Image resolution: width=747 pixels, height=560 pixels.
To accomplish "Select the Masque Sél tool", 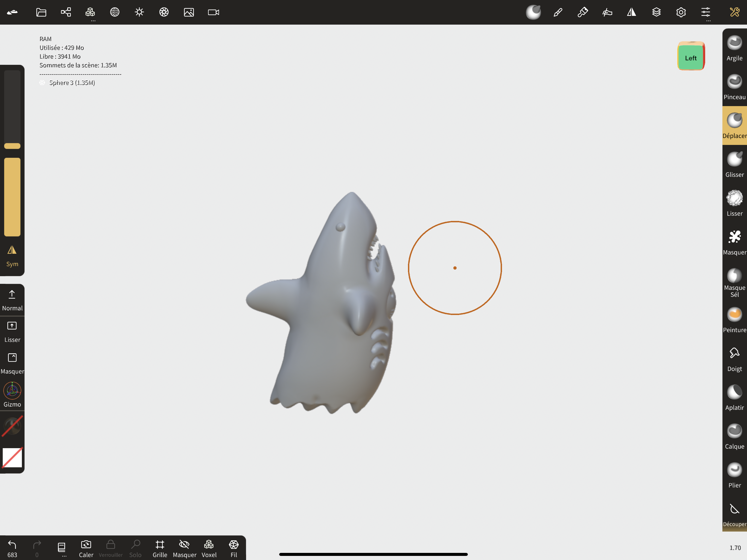I will tap(734, 282).
